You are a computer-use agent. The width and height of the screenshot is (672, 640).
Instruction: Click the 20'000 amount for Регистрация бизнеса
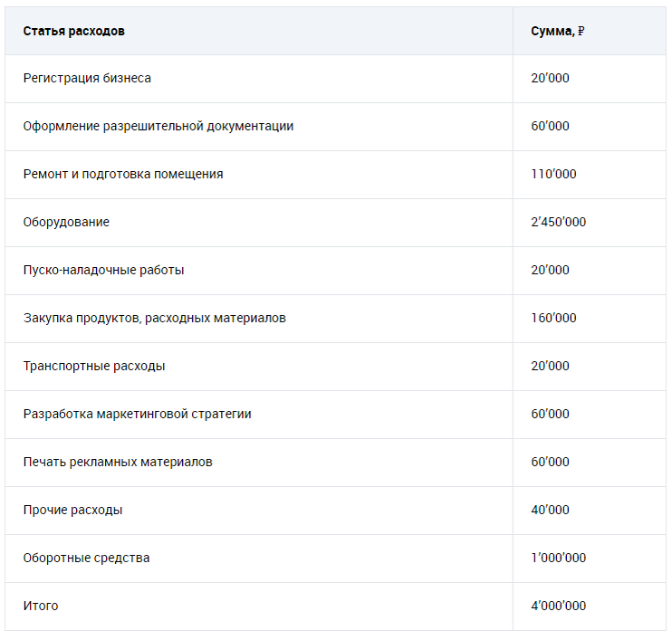click(550, 78)
